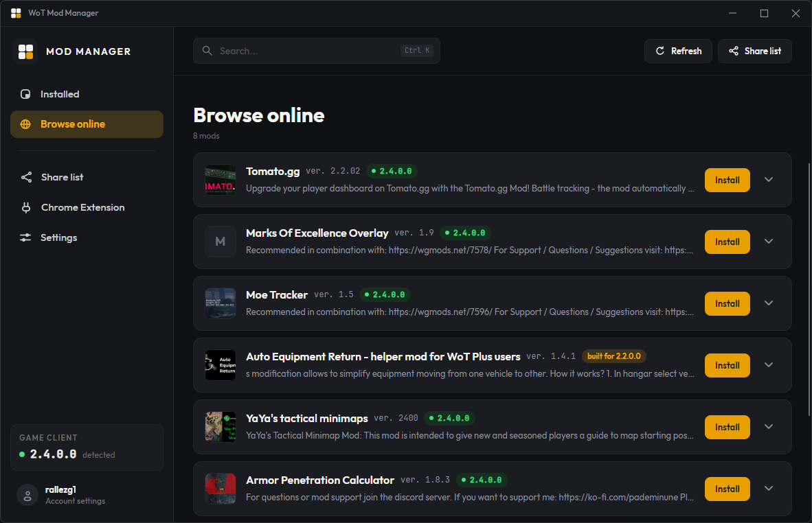
Task: Click the magnifier icon in search bar
Action: click(x=207, y=51)
